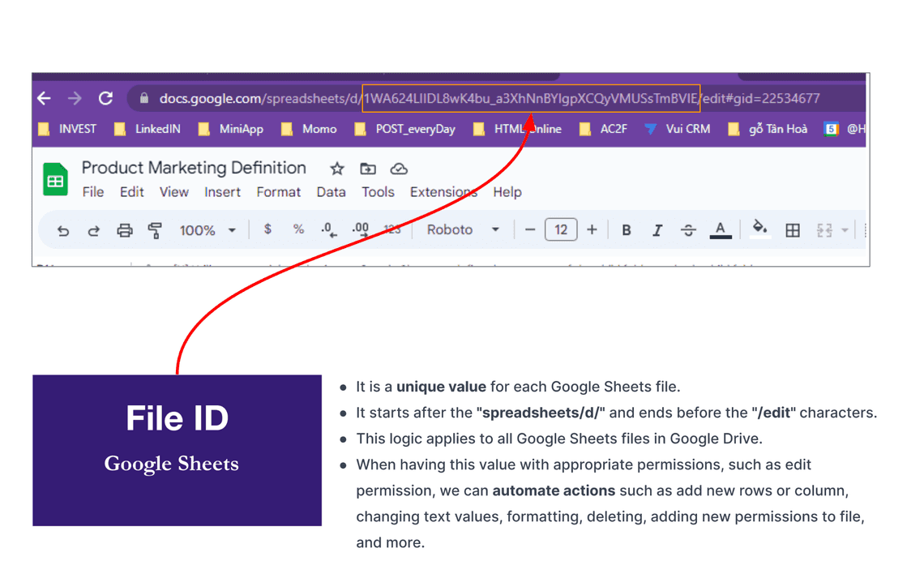924x578 pixels.
Task: Toggle bold formatting
Action: [626, 229]
